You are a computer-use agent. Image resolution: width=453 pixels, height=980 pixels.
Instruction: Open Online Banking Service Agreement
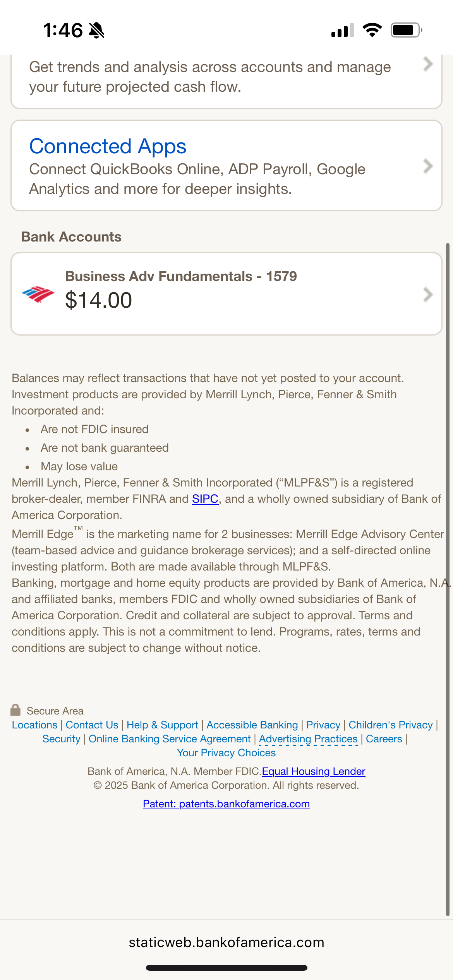[170, 739]
